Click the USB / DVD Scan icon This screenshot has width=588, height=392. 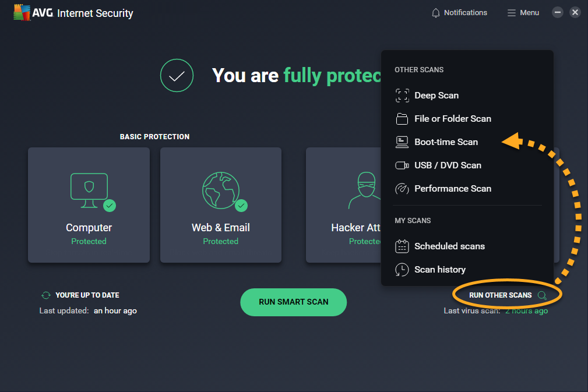[402, 165]
